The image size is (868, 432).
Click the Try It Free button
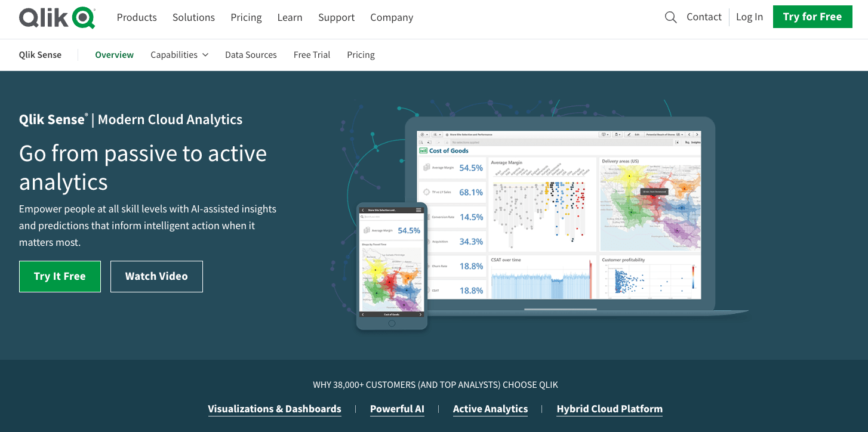pos(60,276)
